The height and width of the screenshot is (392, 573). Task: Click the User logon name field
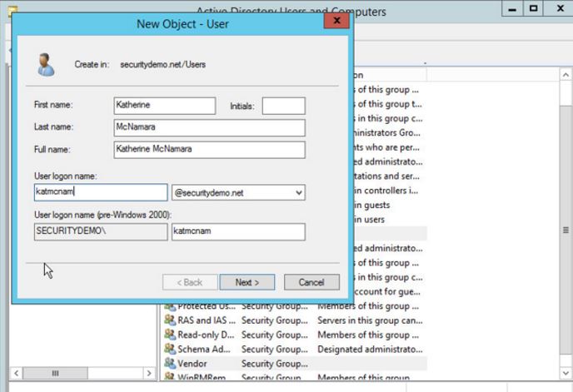[x=101, y=192]
